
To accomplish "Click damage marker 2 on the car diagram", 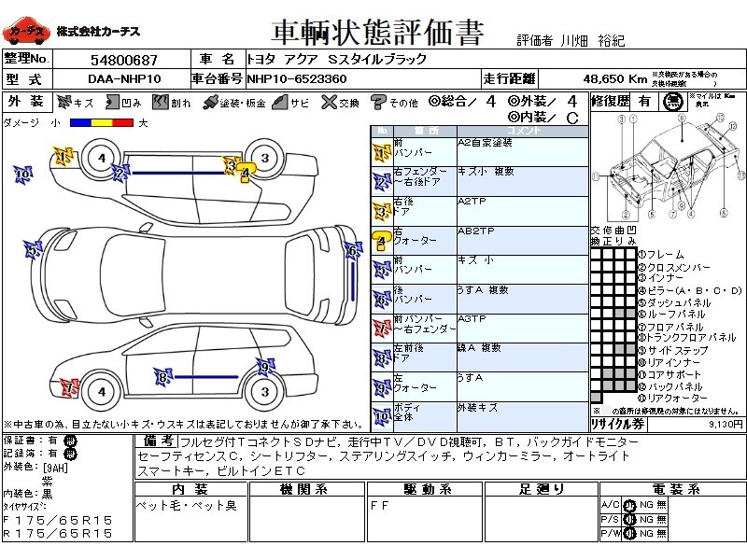I will (x=120, y=173).
